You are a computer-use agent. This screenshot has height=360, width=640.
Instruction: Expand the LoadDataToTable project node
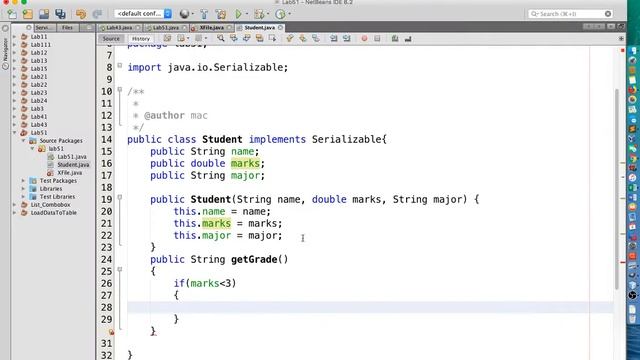15,213
